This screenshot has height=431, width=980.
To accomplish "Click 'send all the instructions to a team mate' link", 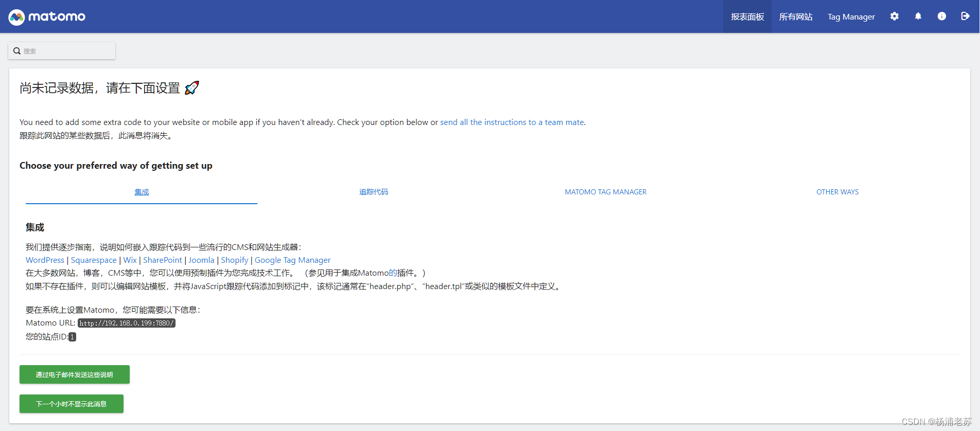I will [512, 122].
